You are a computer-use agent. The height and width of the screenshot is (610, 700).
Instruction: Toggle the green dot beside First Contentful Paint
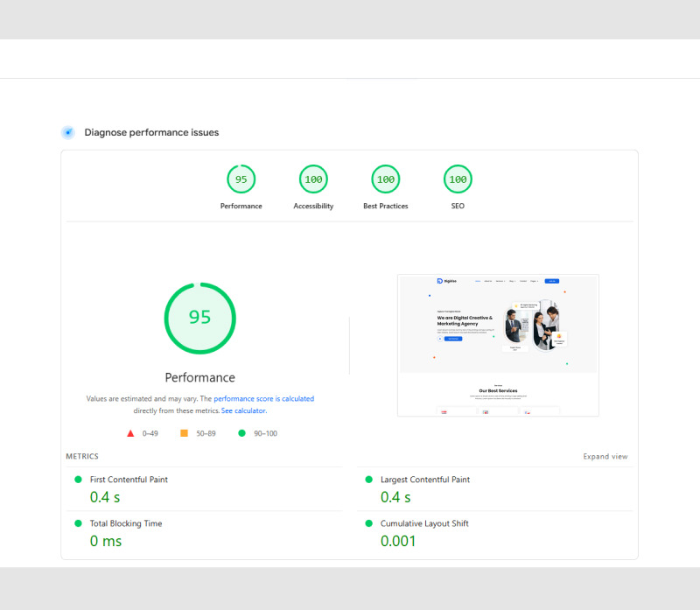coord(79,480)
